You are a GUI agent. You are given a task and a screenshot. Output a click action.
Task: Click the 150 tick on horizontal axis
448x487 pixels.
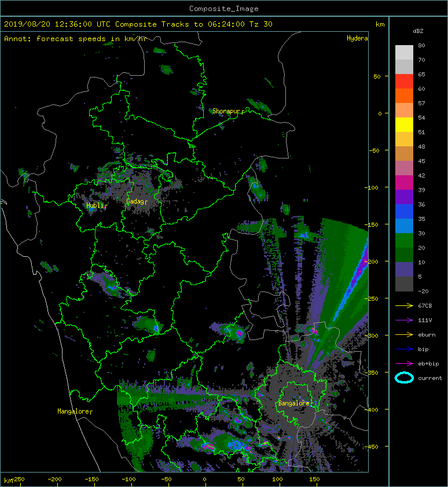coord(314,479)
